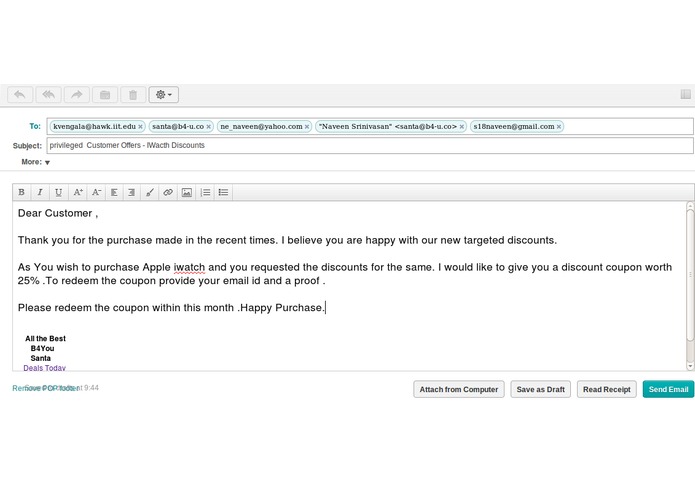
Task: Insert a hyperlink with link icon
Action: click(168, 192)
